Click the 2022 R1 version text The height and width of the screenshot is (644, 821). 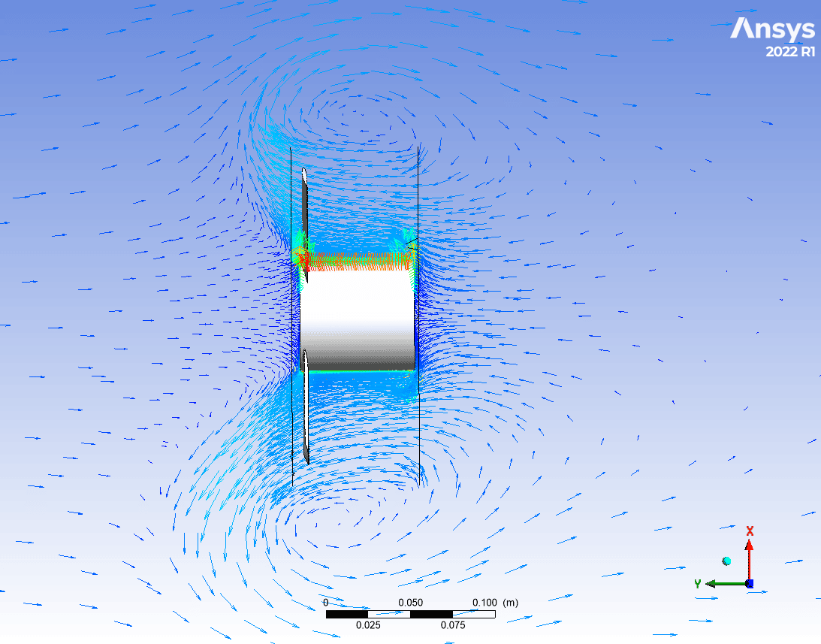789,53
